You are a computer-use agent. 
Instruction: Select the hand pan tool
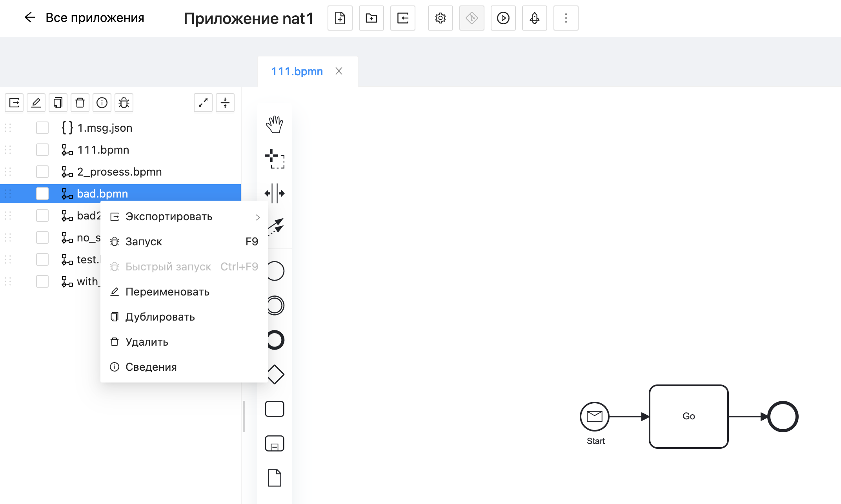point(274,125)
